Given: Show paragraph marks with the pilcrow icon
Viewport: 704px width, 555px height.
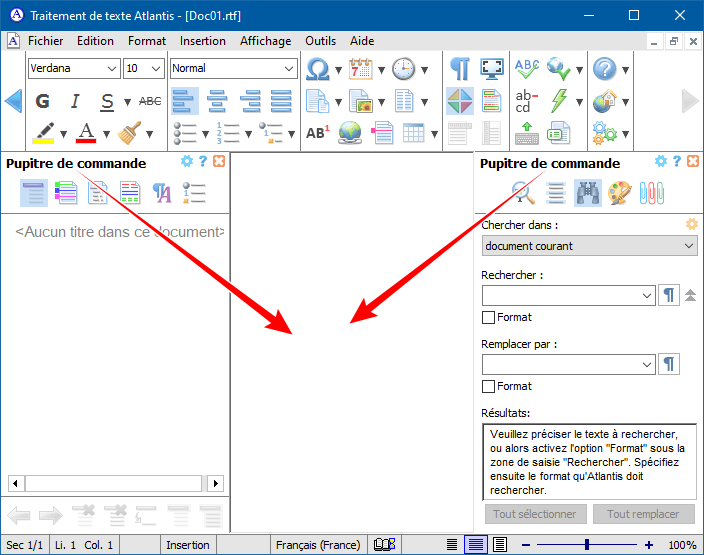Looking at the screenshot, I should [x=459, y=69].
